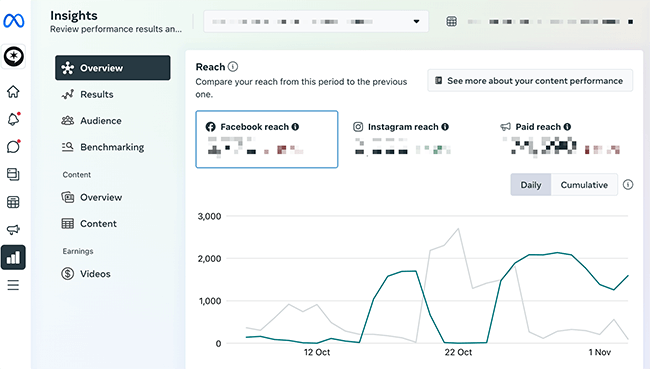Image resolution: width=650 pixels, height=369 pixels.
Task: Switch the chart to Cumulative view
Action: pos(584,184)
